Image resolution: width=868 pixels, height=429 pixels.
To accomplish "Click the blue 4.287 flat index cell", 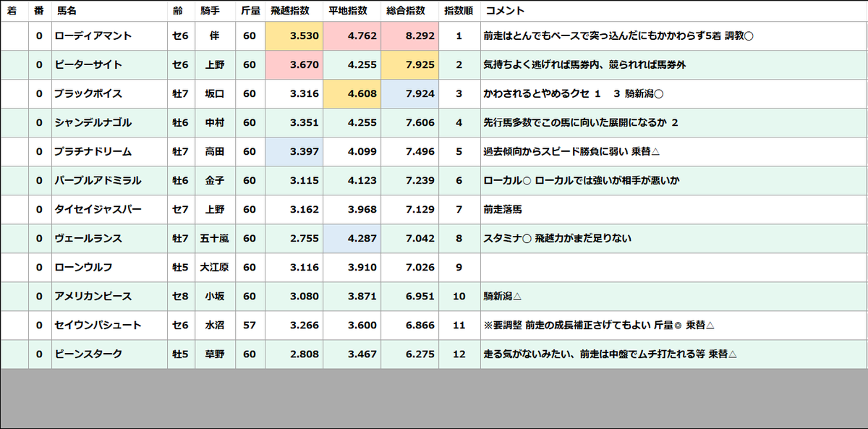I will 352,239.
